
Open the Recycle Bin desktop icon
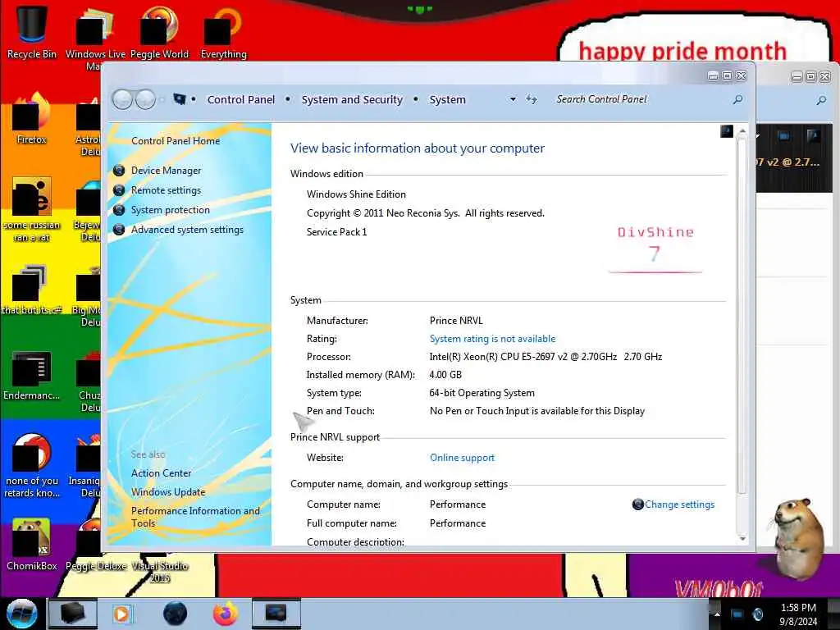(32, 32)
